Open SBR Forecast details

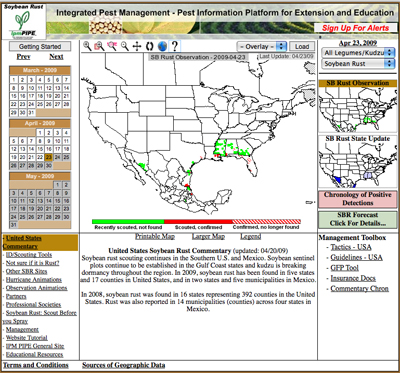pos(358,219)
